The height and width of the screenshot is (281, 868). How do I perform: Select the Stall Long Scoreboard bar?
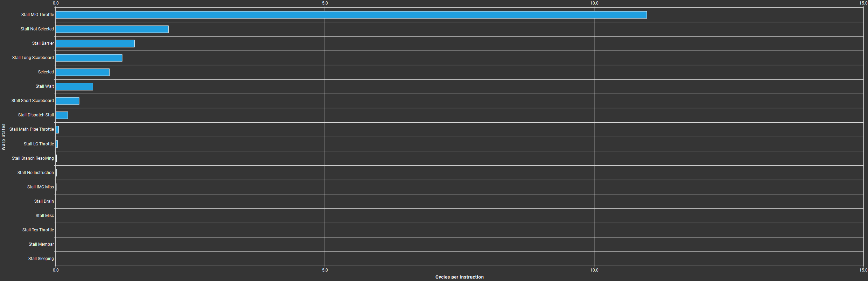click(x=89, y=58)
